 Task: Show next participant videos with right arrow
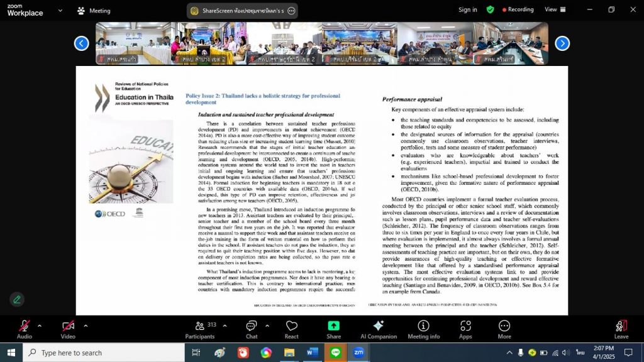coord(562,43)
